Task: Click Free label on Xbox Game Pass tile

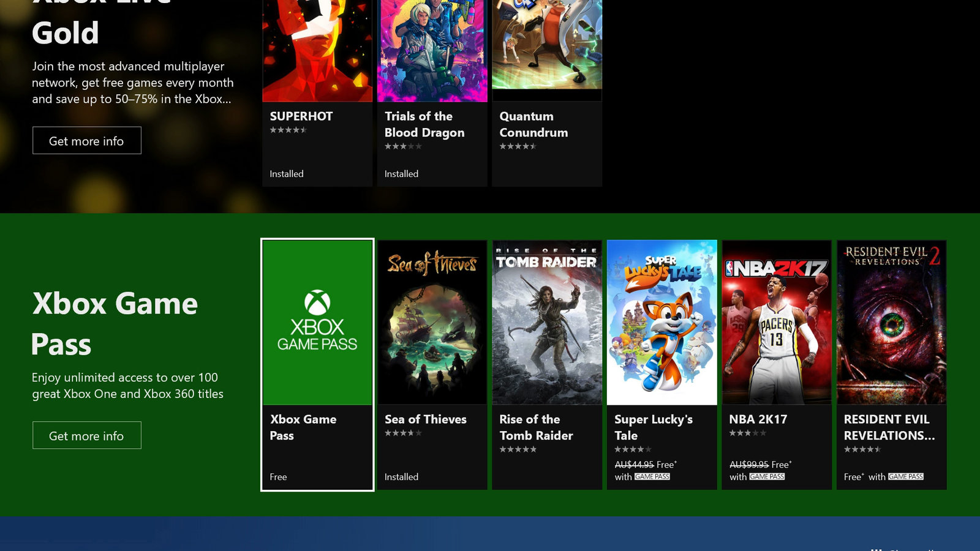Action: (x=278, y=477)
